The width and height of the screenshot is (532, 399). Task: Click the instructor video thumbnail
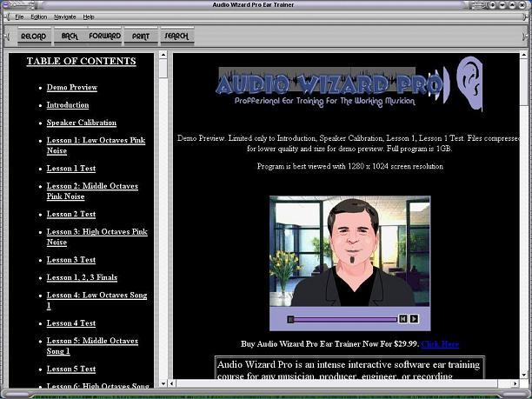tap(349, 252)
